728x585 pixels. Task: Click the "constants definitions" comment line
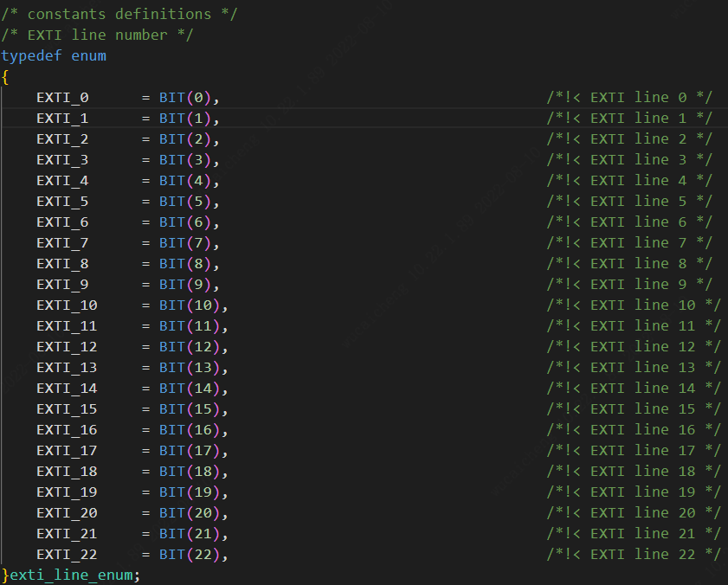(x=119, y=14)
